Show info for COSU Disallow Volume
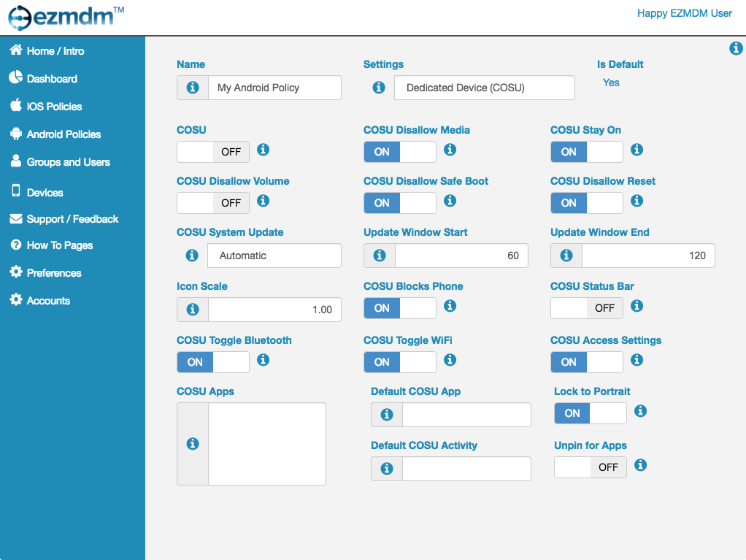The height and width of the screenshot is (560, 746). click(263, 201)
